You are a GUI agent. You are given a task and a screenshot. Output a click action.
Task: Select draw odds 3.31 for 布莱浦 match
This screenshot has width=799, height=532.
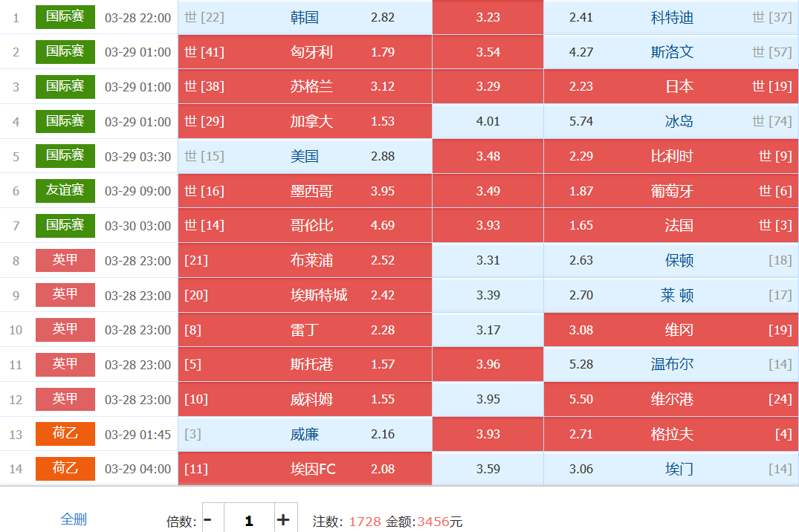click(x=488, y=260)
